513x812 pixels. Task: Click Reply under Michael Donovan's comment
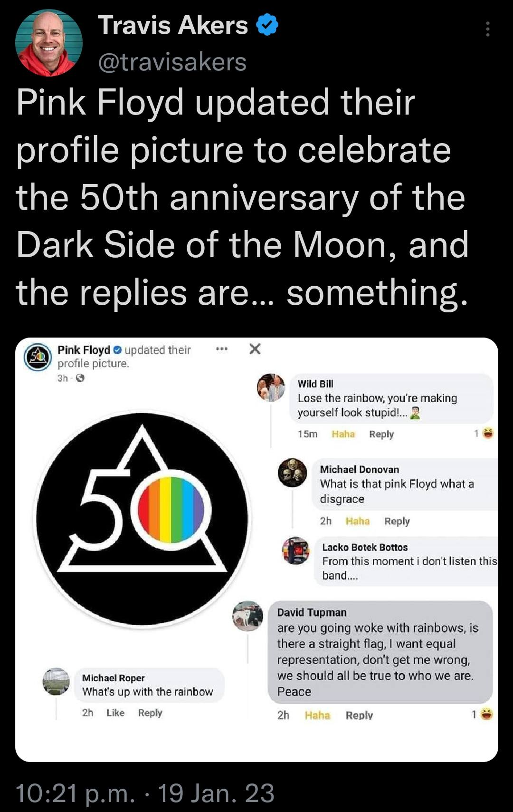click(x=398, y=522)
